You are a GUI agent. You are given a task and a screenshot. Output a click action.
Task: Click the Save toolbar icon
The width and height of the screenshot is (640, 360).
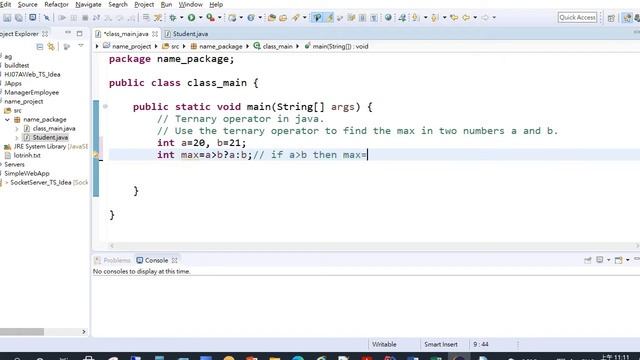pos(7,18)
